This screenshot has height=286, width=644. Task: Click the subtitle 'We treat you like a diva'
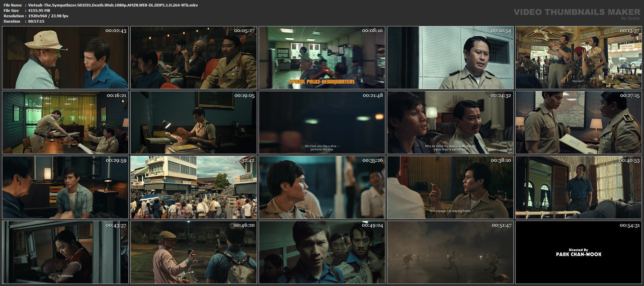(321, 146)
